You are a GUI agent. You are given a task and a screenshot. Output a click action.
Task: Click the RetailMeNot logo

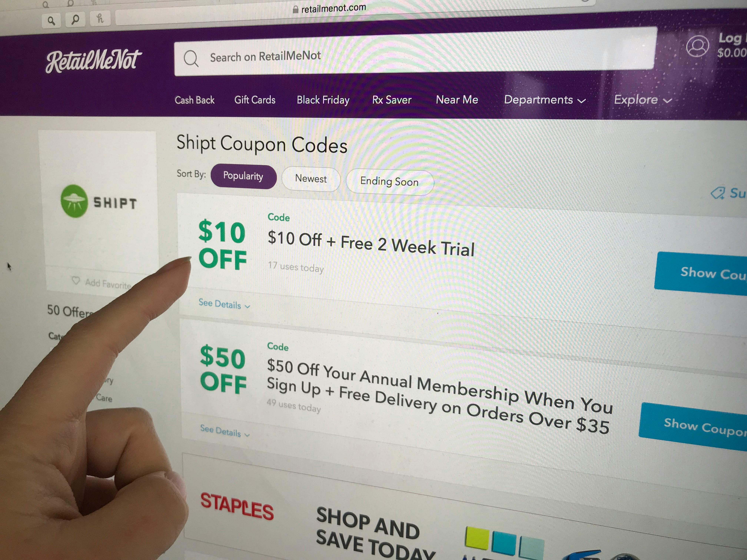pos(94,61)
